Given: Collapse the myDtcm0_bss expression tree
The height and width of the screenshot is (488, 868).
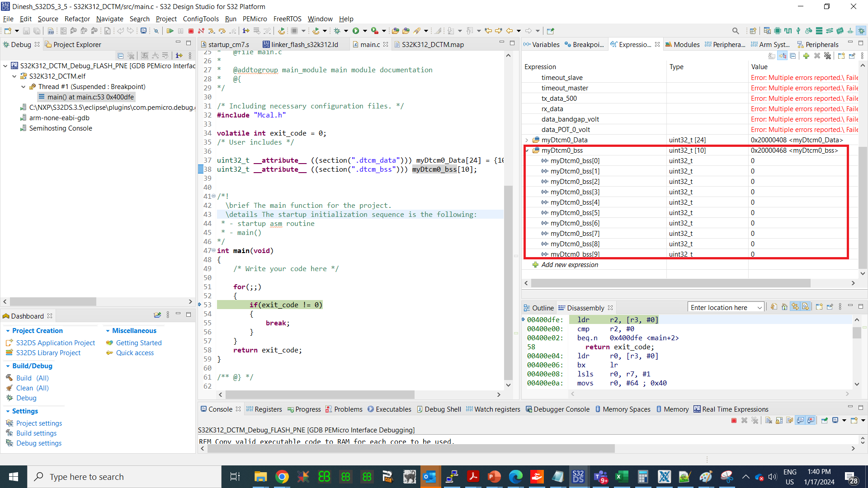Looking at the screenshot, I should 527,150.
